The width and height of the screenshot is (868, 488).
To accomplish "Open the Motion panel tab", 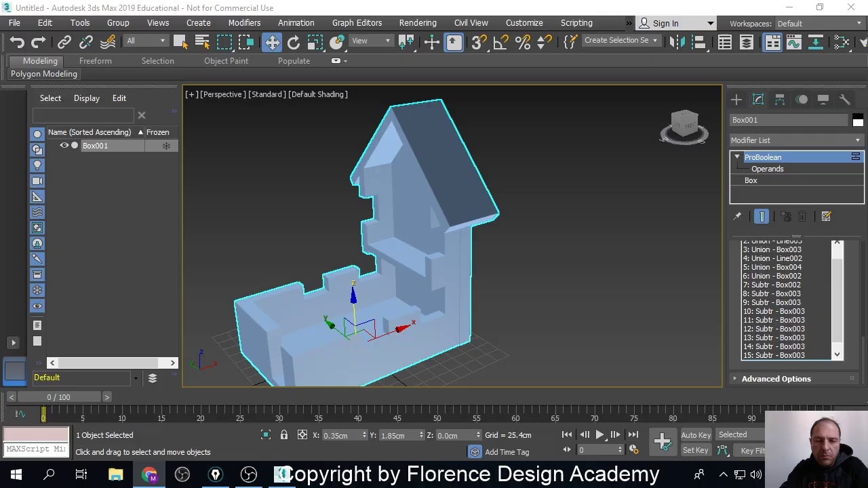I will (x=802, y=100).
